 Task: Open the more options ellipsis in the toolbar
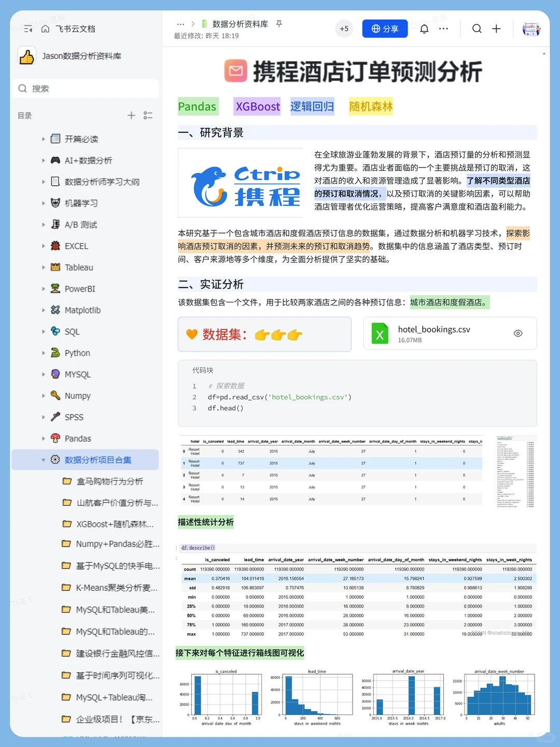coord(443,29)
